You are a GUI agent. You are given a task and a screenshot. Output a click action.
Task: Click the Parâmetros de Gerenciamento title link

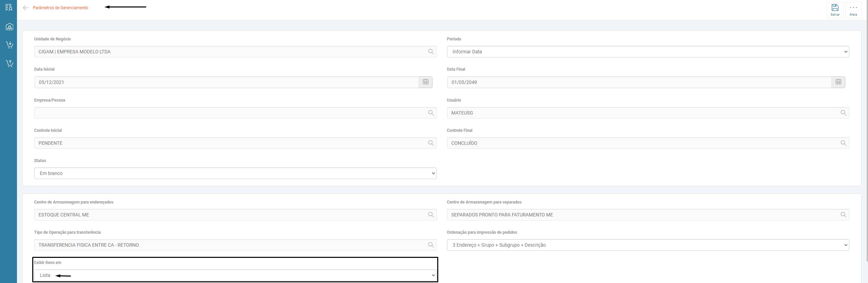click(x=60, y=8)
